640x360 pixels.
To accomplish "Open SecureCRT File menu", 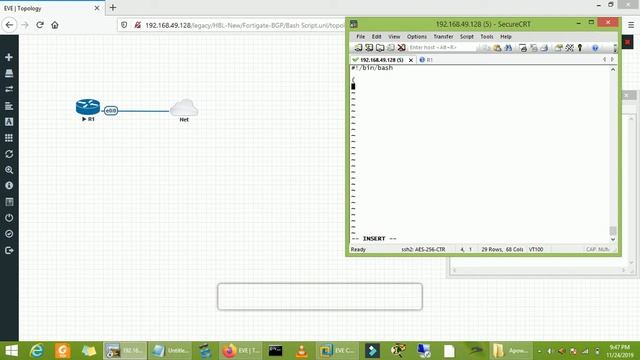I will [360, 37].
